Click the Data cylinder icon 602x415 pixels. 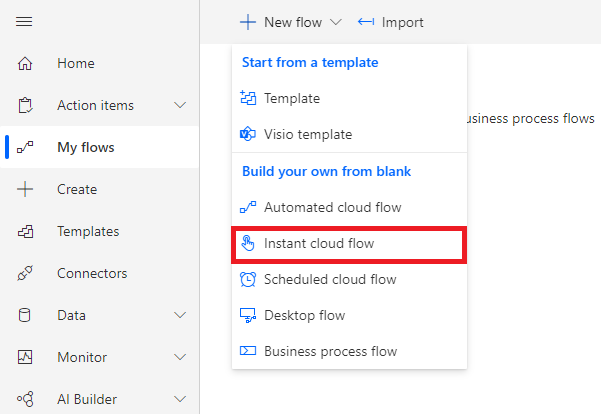[x=25, y=315]
